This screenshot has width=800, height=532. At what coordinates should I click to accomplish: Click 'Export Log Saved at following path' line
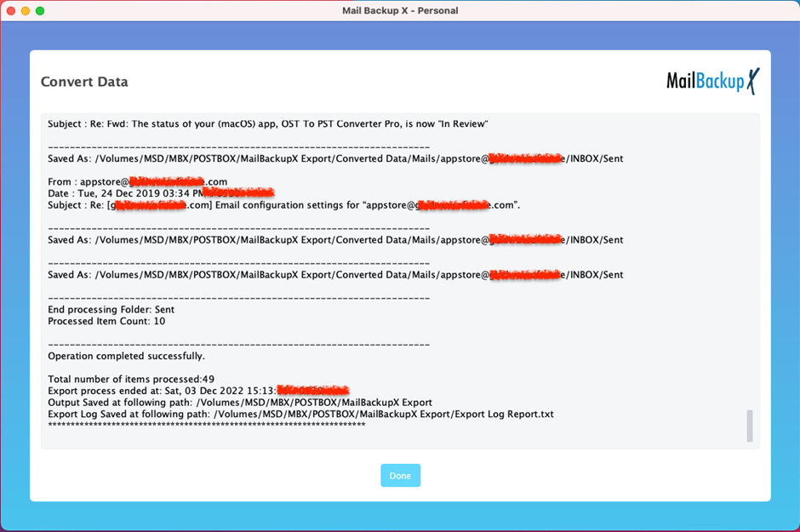pyautogui.click(x=300, y=415)
